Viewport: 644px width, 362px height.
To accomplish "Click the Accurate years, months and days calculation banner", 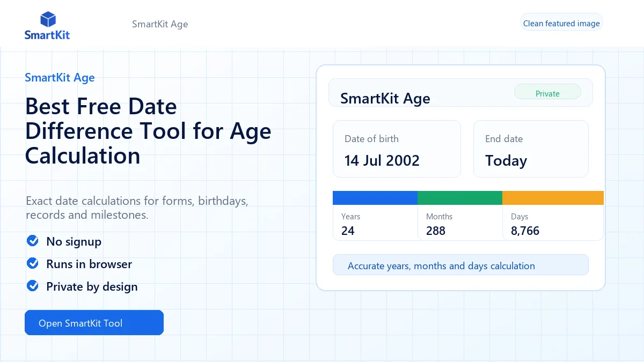I will coord(460,265).
